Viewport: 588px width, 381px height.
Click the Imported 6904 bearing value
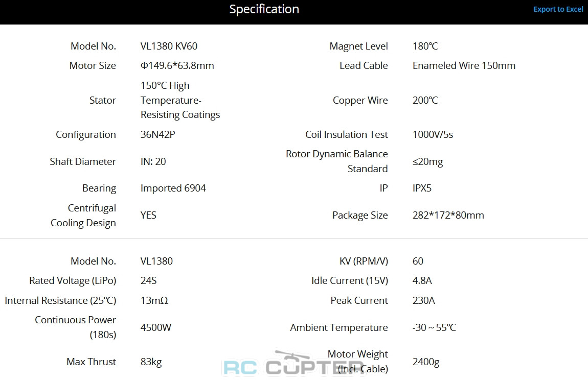click(173, 188)
